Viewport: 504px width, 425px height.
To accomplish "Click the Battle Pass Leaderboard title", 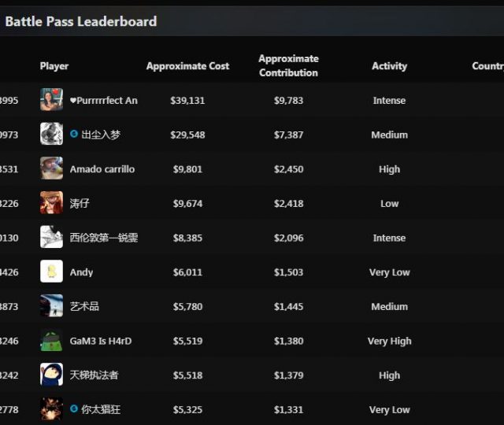I will point(81,21).
